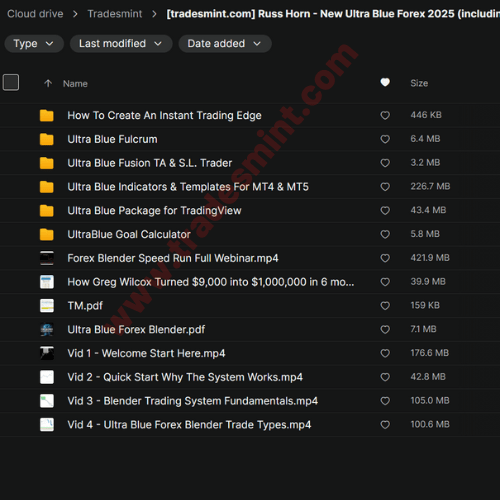500x500 pixels.
Task: Open How To Create An Instant Trading Edge
Action: (164, 115)
